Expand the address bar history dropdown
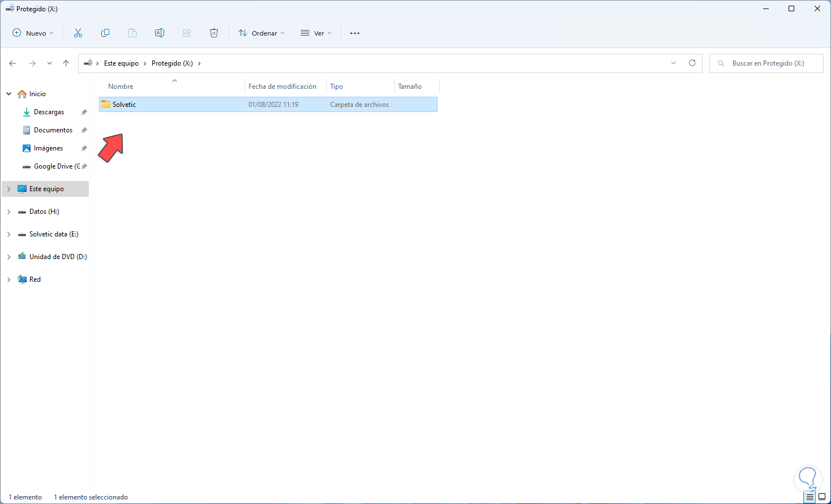Viewport: 831px width, 504px height. pos(674,63)
